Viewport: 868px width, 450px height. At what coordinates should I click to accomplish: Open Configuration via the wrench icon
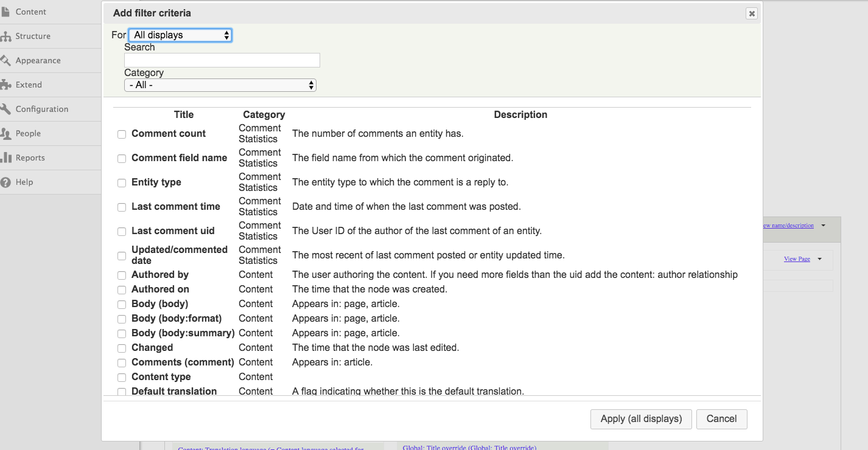point(5,109)
